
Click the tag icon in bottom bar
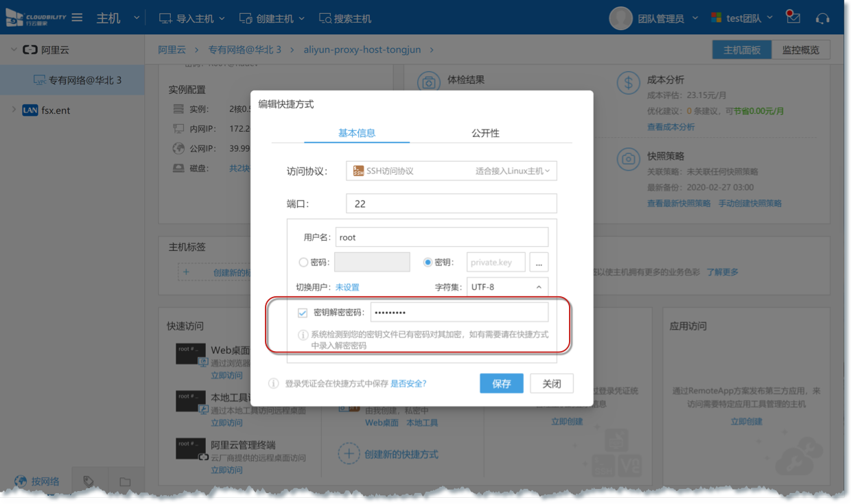point(88,481)
